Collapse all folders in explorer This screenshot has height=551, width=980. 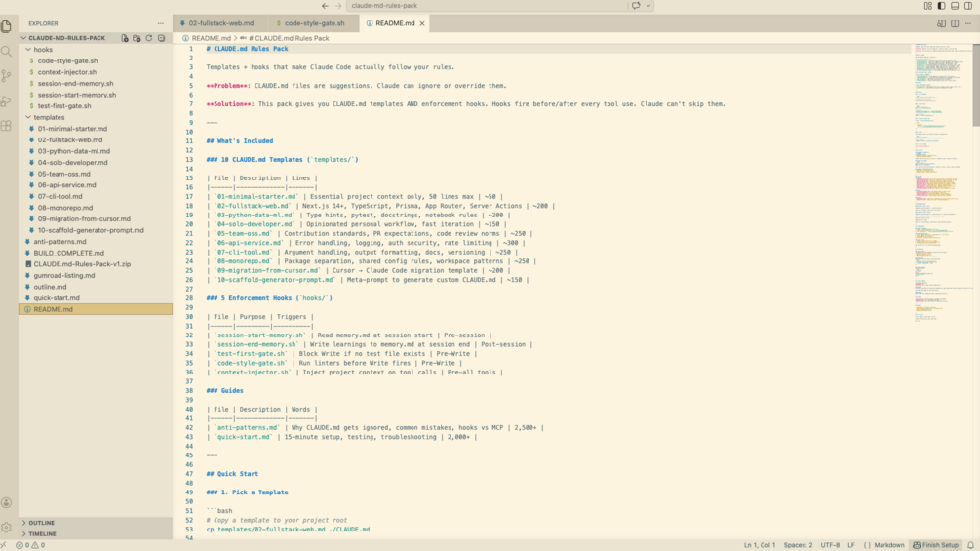pyautogui.click(x=161, y=38)
